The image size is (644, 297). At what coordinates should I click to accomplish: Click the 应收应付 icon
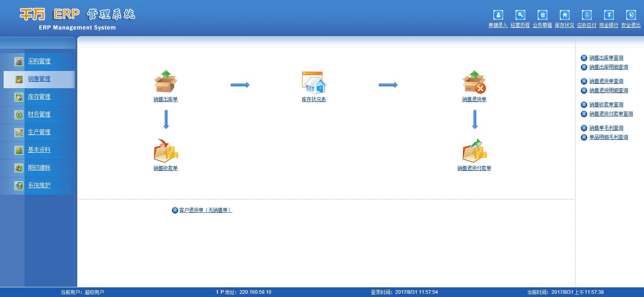587,15
